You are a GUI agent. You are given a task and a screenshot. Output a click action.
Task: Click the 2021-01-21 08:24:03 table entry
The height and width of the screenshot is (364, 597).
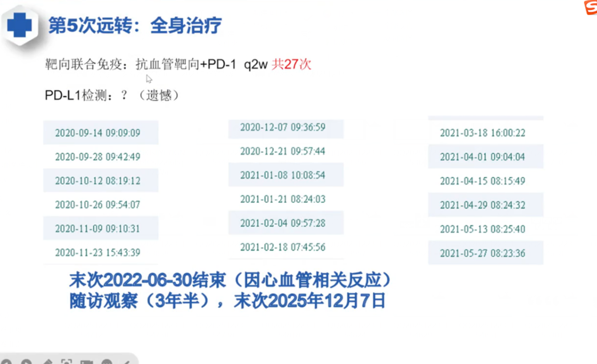tap(283, 199)
